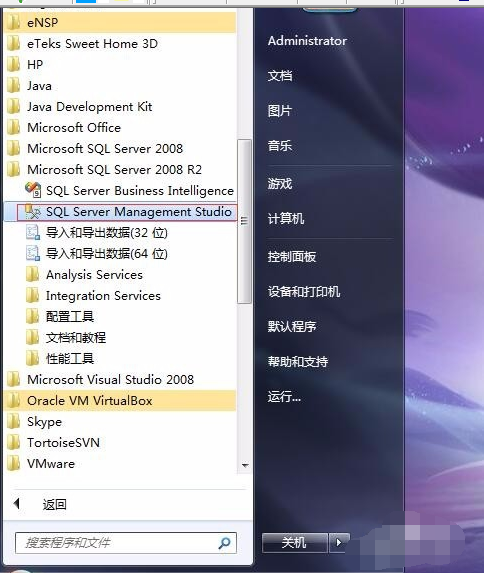This screenshot has height=573, width=484.
Task: Click the SQL Server Management Studio icon
Action: pos(33,212)
